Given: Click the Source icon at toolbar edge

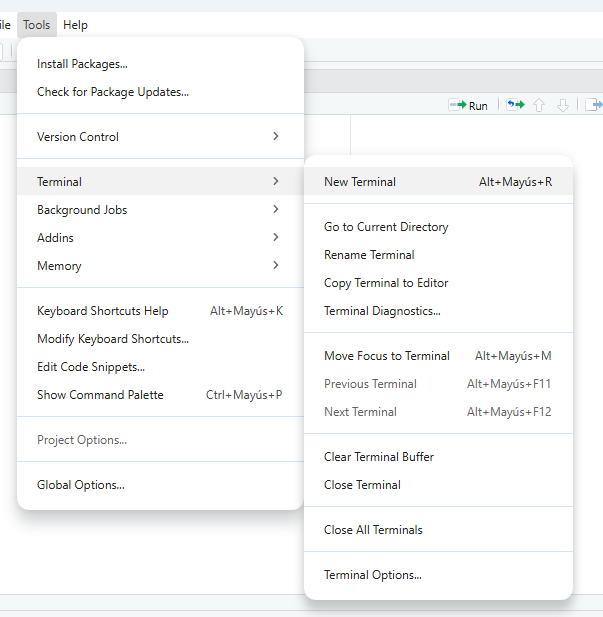Looking at the screenshot, I should click(x=594, y=105).
